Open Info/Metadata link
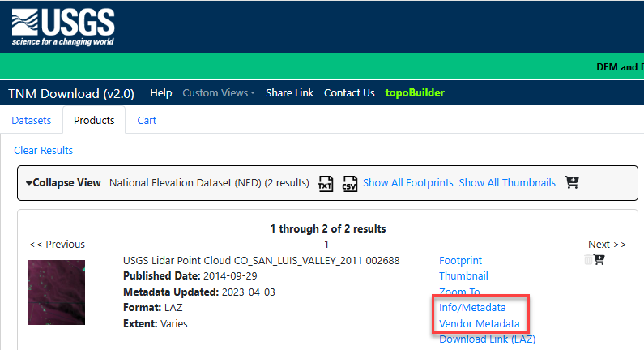 pos(472,307)
